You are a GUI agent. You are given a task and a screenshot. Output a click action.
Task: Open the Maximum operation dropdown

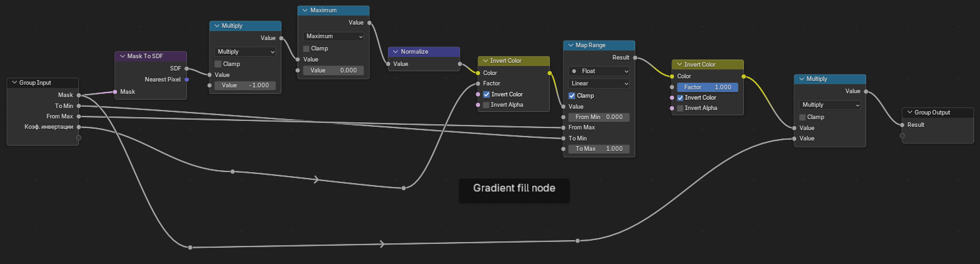click(x=333, y=36)
